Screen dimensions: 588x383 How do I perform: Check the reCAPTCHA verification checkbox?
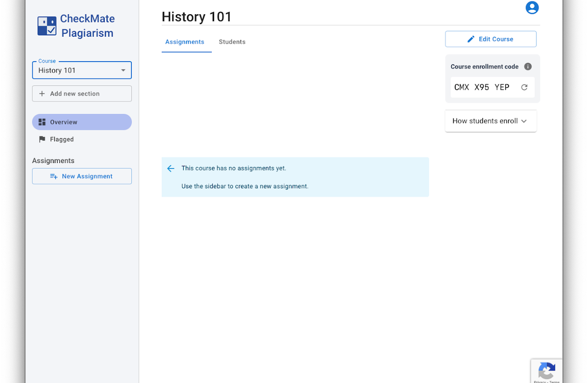(547, 370)
